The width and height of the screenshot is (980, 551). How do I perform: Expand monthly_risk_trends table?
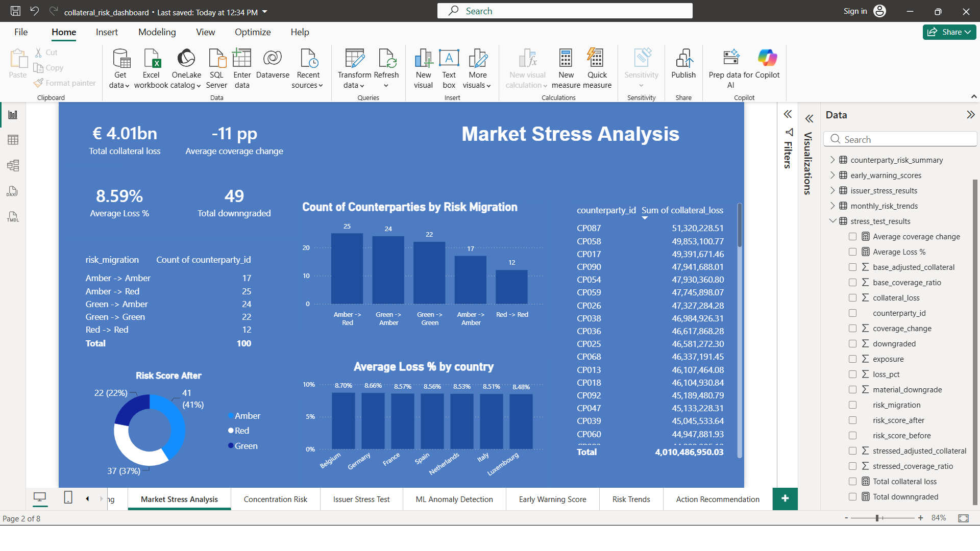point(832,206)
